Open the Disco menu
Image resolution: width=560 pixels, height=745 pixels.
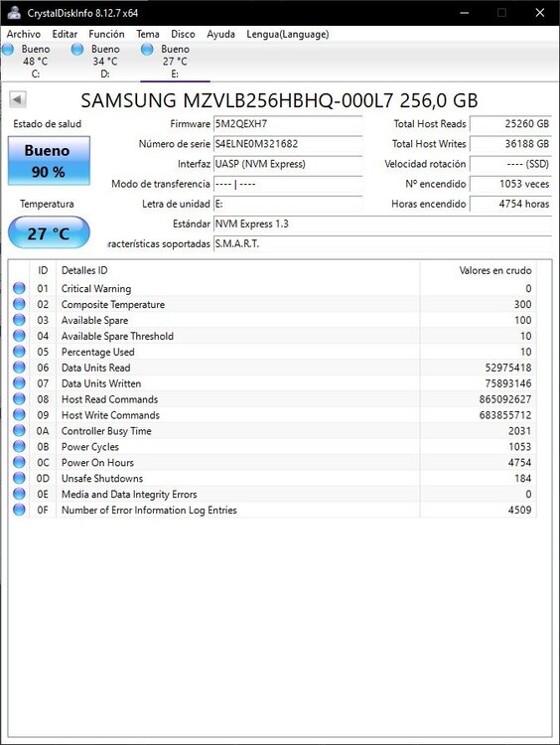(x=183, y=34)
